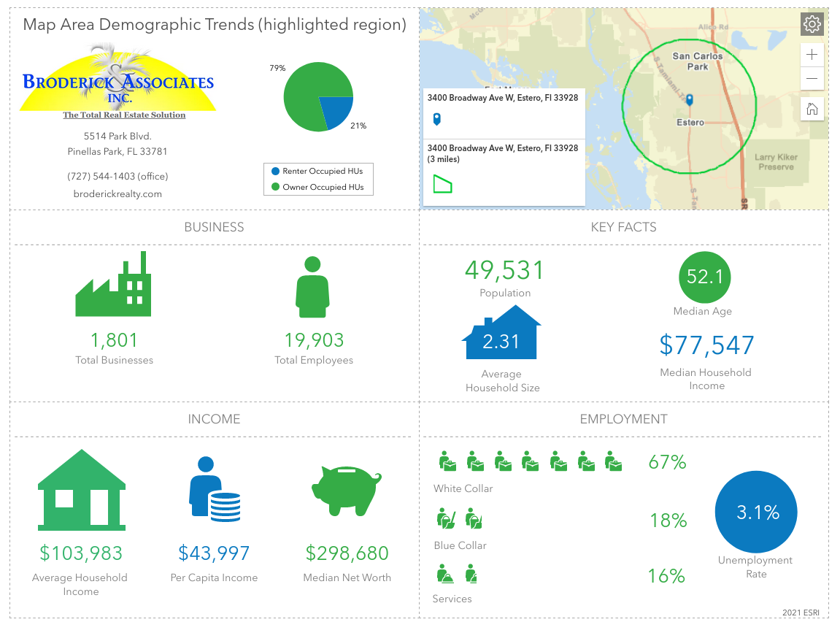
Task: Click the Broderick & Associates logo
Action: [118, 80]
